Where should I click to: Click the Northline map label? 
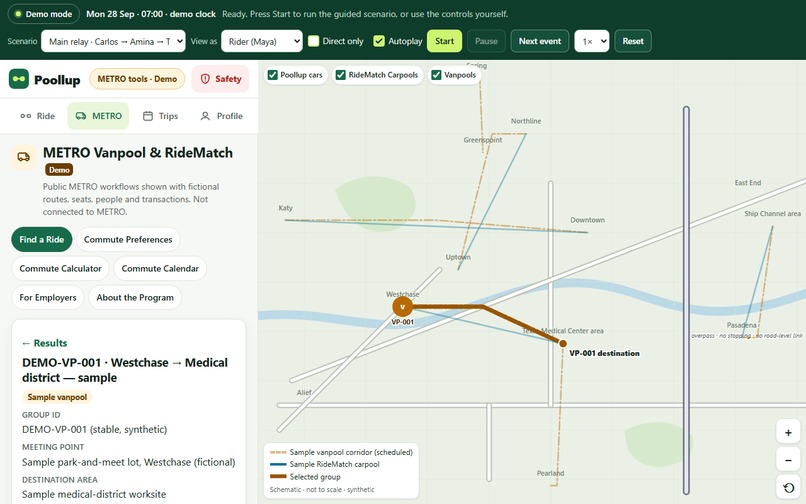(x=526, y=121)
